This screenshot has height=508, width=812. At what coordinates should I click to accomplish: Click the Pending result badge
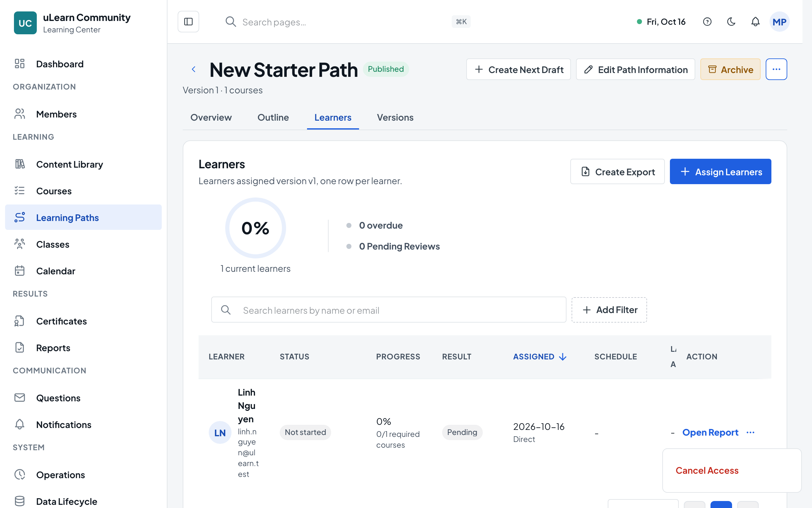pyautogui.click(x=462, y=432)
